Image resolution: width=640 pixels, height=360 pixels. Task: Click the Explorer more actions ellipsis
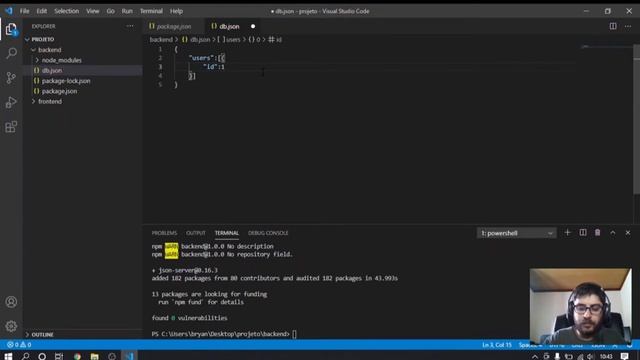tap(130, 26)
